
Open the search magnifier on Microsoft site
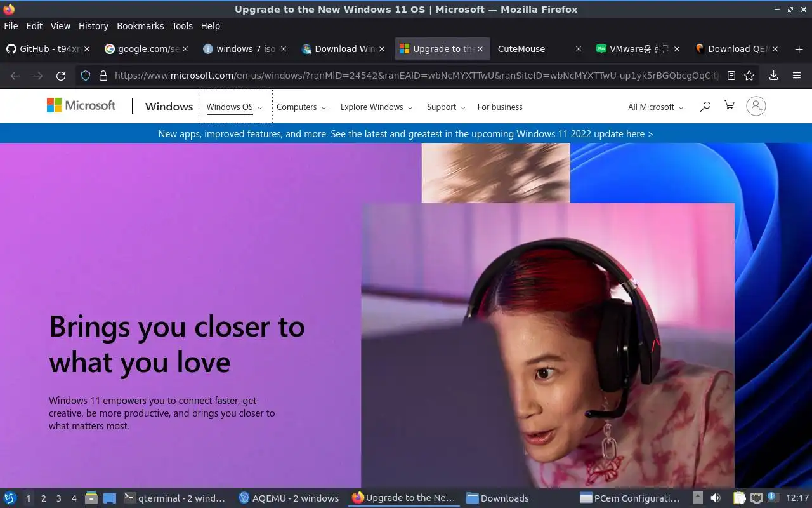[705, 107]
